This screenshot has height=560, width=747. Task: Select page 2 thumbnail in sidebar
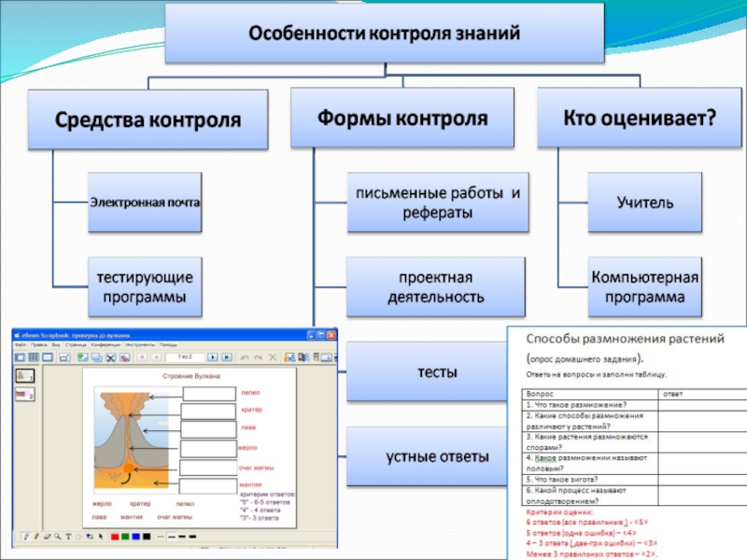pos(25,394)
